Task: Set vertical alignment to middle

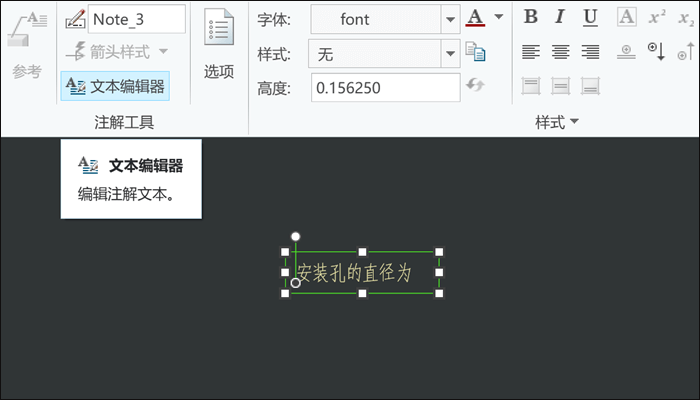Action: 560,86
